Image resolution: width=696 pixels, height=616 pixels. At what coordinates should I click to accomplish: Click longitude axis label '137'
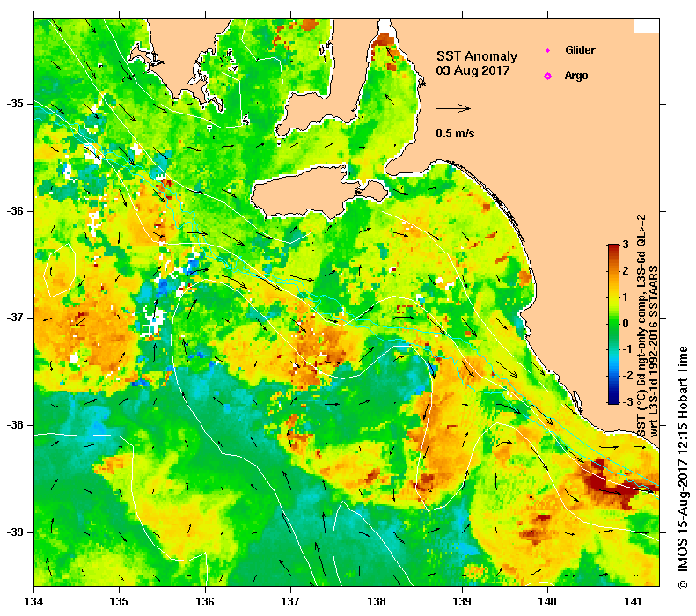(x=290, y=602)
